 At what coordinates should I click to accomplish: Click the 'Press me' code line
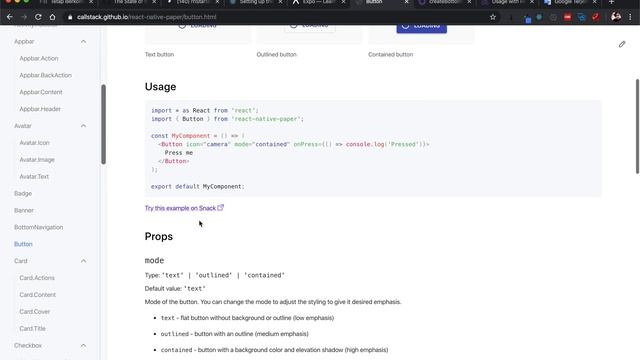pos(178,153)
